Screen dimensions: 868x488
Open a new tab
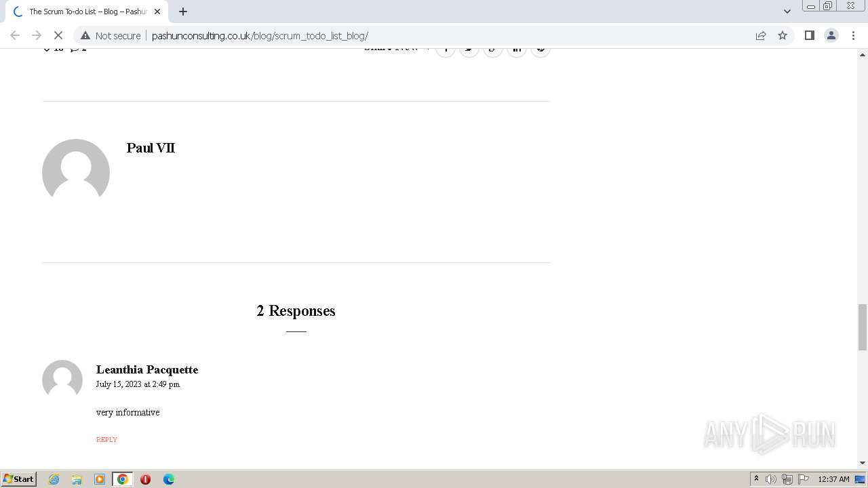182,12
